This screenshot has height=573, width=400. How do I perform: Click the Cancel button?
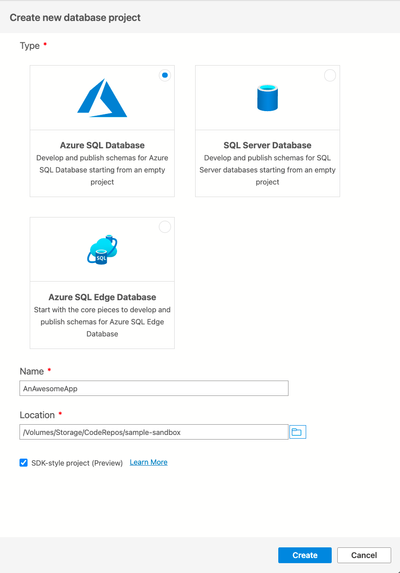pos(364,555)
